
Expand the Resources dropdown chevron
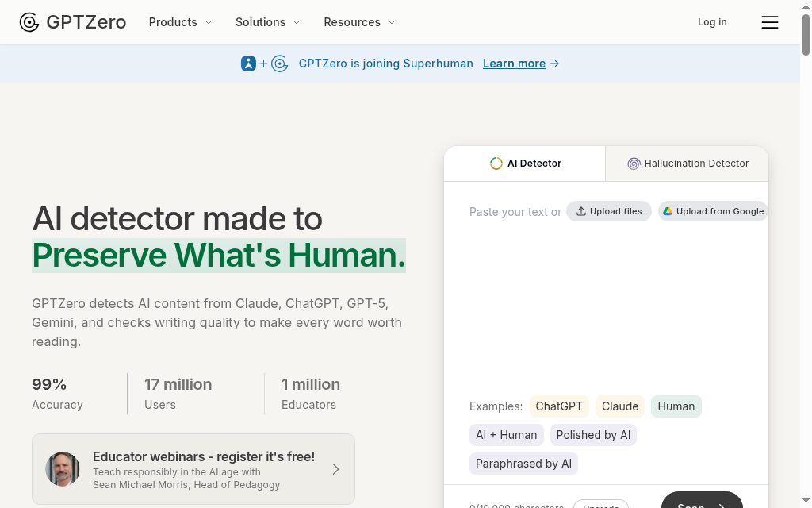tap(392, 22)
